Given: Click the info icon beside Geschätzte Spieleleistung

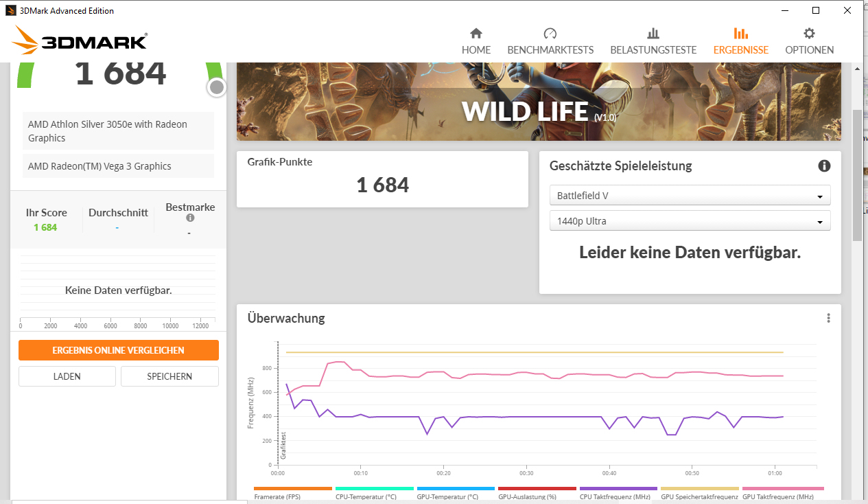Looking at the screenshot, I should 824,166.
